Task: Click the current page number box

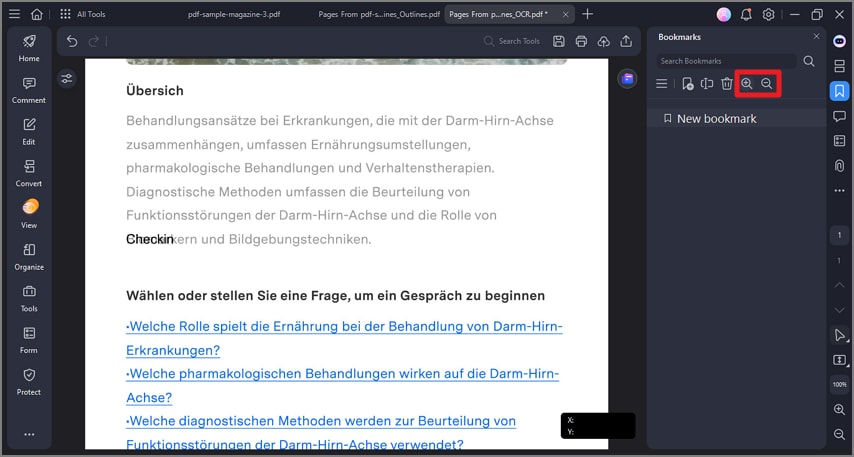Action: click(839, 235)
